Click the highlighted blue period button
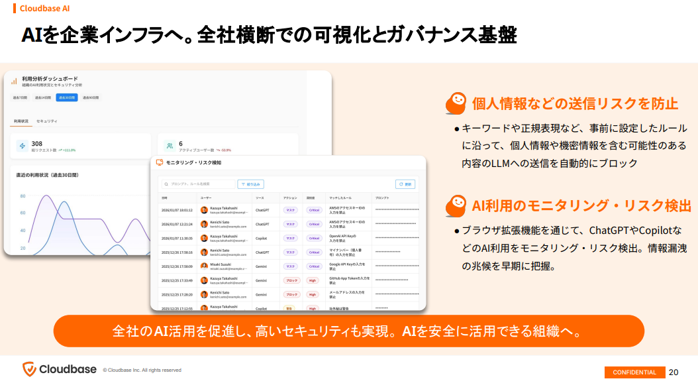Screen dimensions: 698x389 [x=67, y=97]
